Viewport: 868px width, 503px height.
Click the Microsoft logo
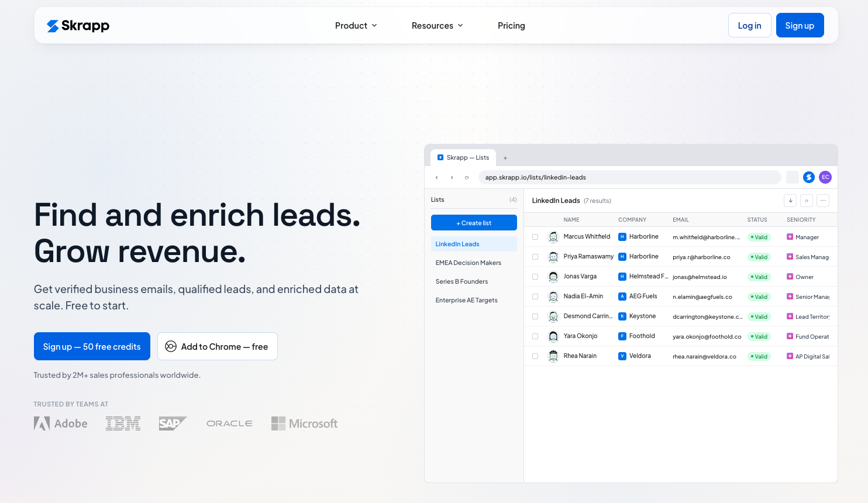305,423
